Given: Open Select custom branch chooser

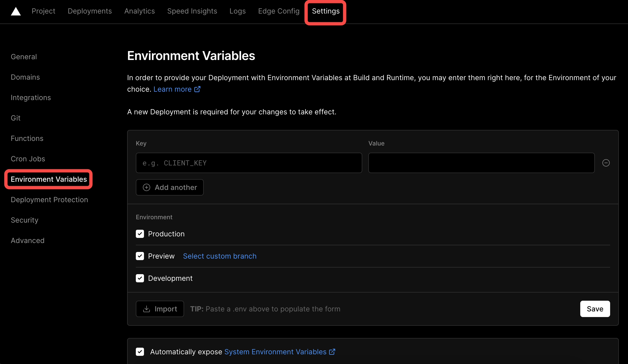Looking at the screenshot, I should 220,256.
